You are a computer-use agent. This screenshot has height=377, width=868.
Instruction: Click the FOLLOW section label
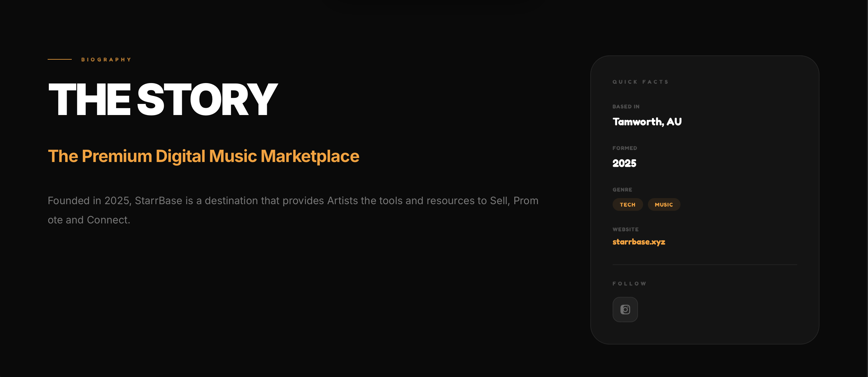(629, 283)
